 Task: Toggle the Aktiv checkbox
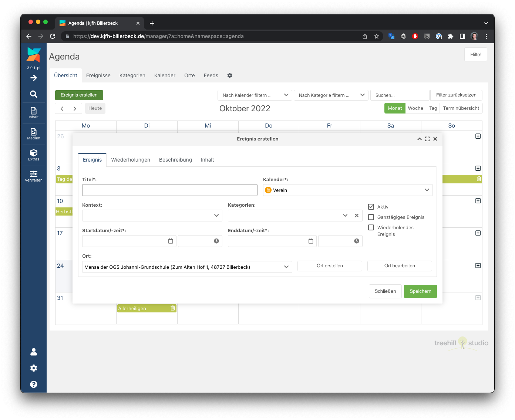[x=371, y=207]
